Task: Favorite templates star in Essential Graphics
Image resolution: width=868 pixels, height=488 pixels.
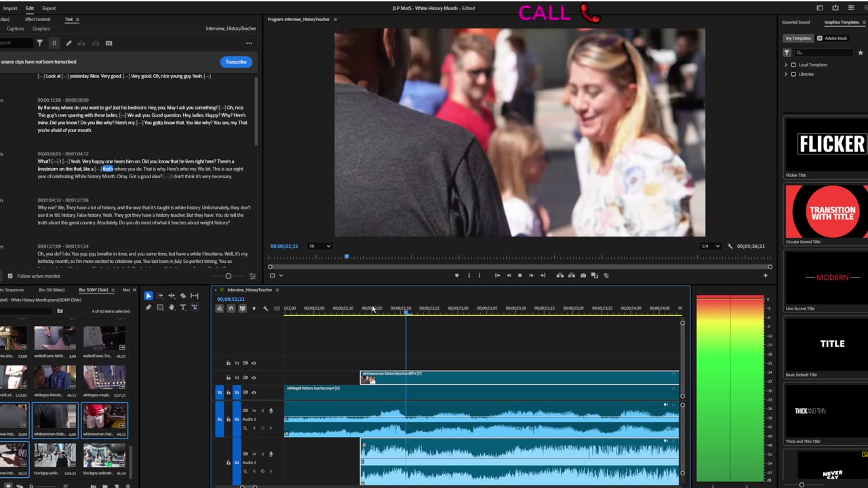Action: tap(861, 52)
